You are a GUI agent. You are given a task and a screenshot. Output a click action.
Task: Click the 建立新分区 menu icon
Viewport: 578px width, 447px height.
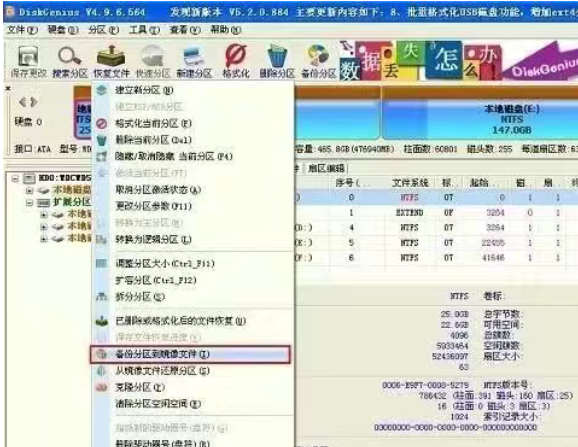(x=101, y=90)
